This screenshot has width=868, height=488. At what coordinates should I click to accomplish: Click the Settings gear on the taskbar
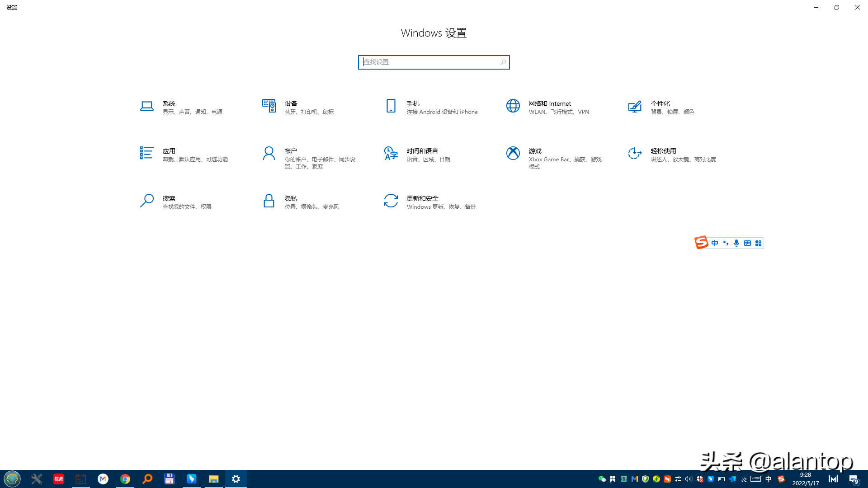pos(236,479)
